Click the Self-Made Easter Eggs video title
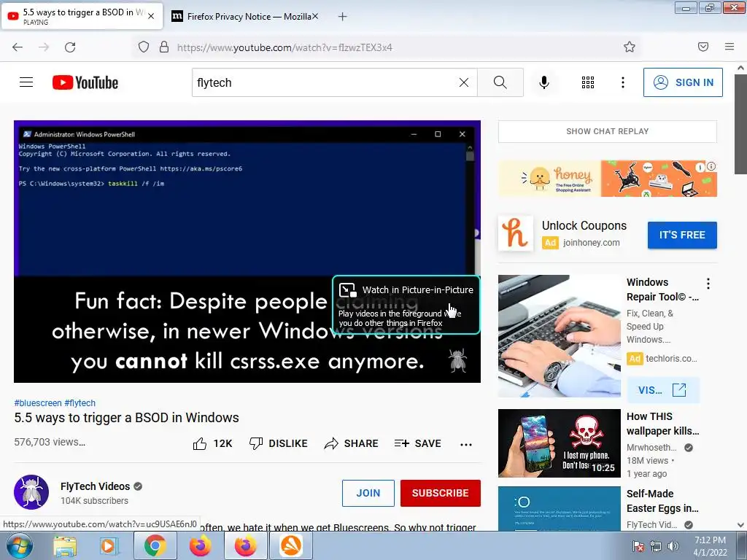 click(662, 501)
